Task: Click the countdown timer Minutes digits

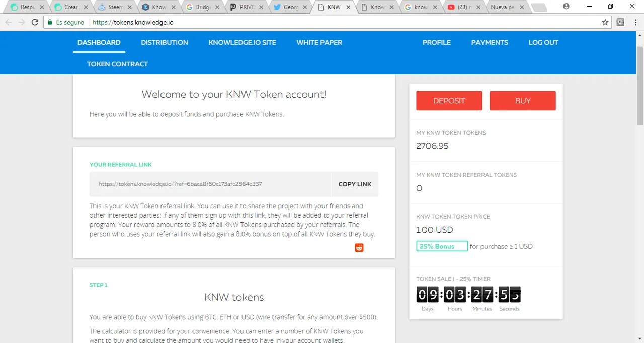Action: (x=482, y=294)
